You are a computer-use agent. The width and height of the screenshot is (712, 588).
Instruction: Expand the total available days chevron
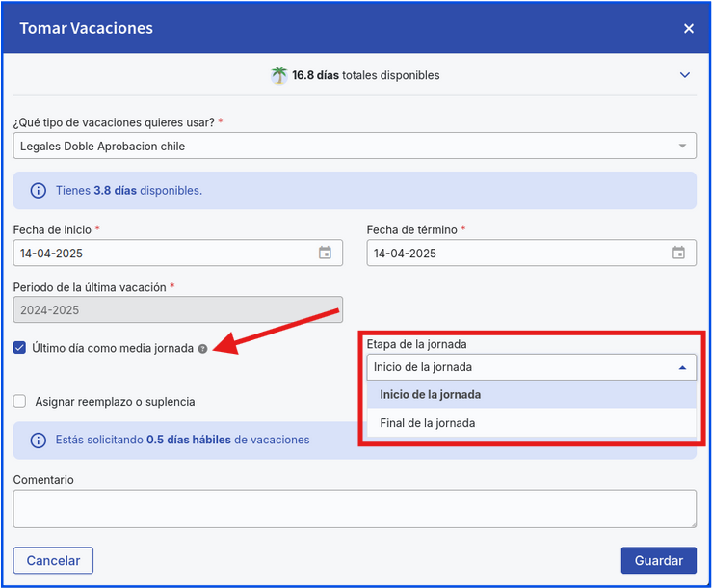tap(685, 75)
